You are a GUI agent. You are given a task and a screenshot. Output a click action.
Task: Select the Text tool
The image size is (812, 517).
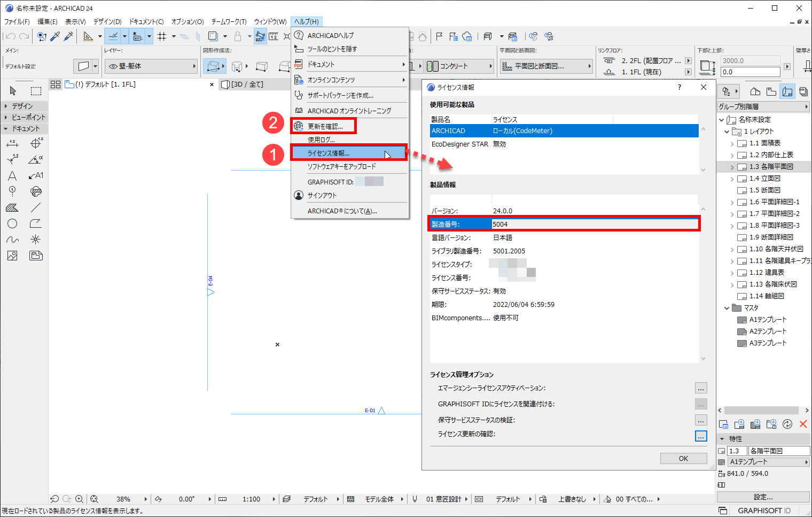click(12, 175)
